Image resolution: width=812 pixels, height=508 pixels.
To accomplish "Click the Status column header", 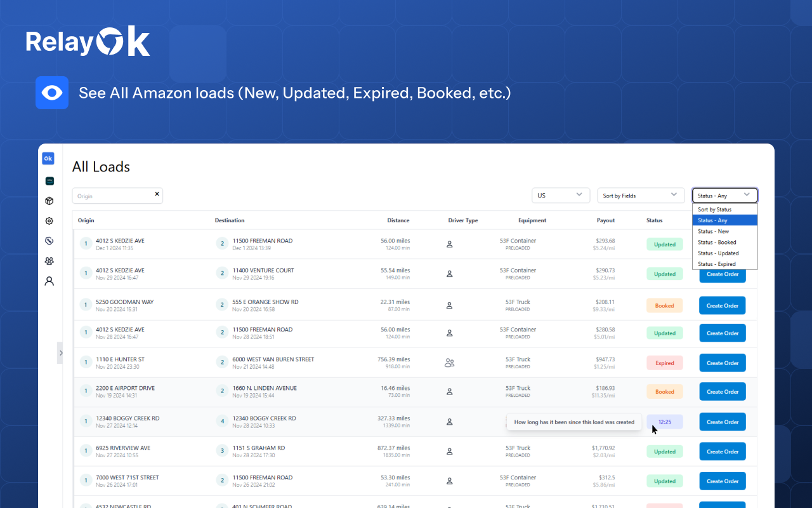I will pyautogui.click(x=654, y=220).
